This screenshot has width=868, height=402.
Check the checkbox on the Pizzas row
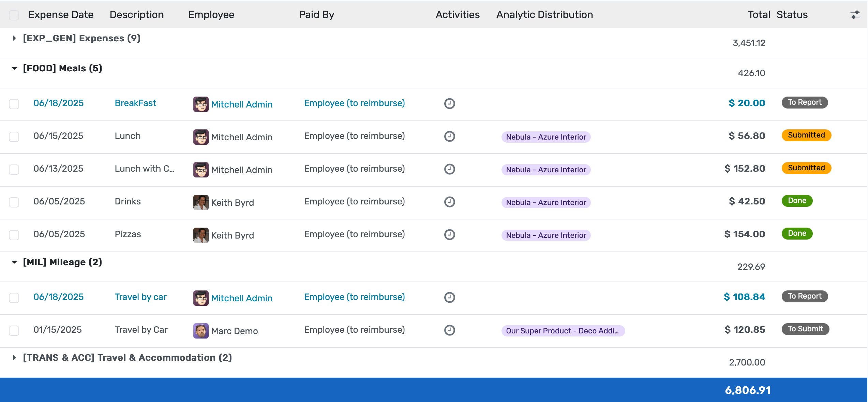[14, 234]
